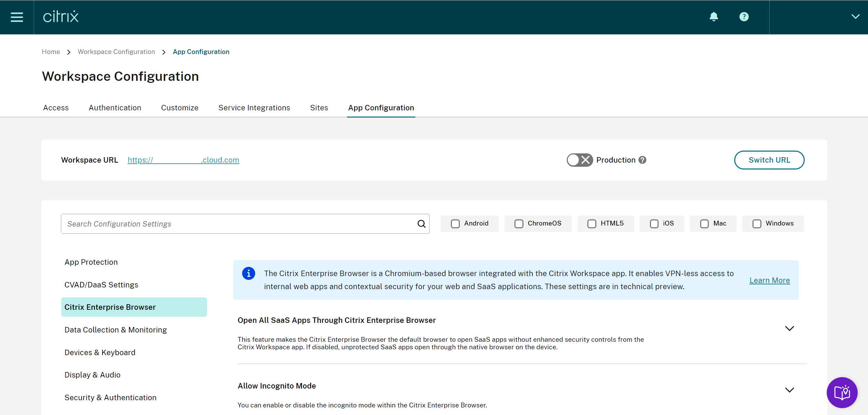Click the search magnifier icon
Image resolution: width=868 pixels, height=415 pixels.
click(x=421, y=224)
